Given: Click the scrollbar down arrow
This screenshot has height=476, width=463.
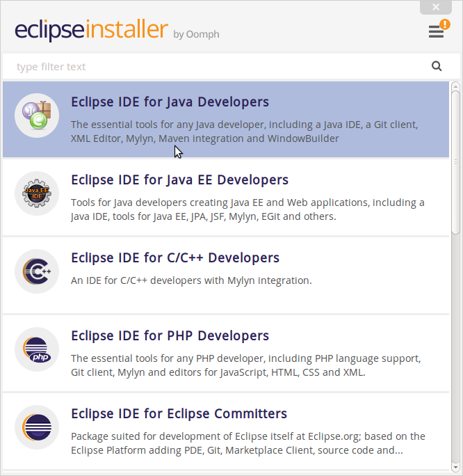Looking at the screenshot, I should 455,467.
